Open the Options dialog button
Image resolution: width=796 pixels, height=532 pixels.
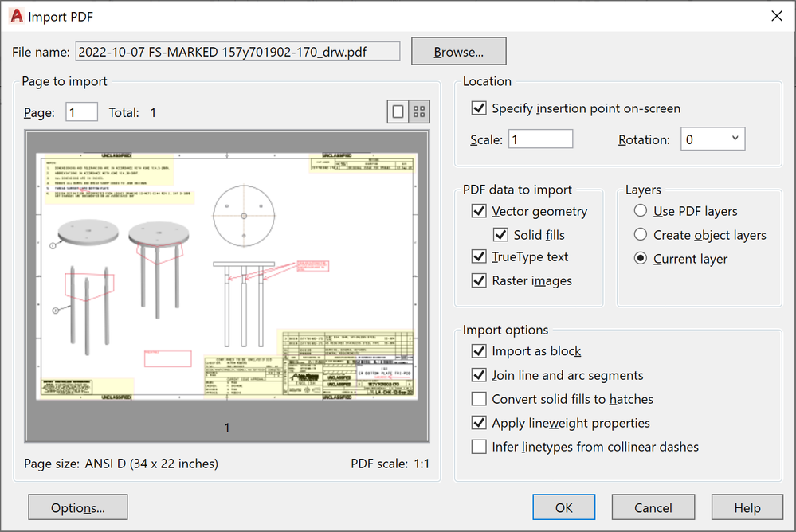[x=77, y=508]
